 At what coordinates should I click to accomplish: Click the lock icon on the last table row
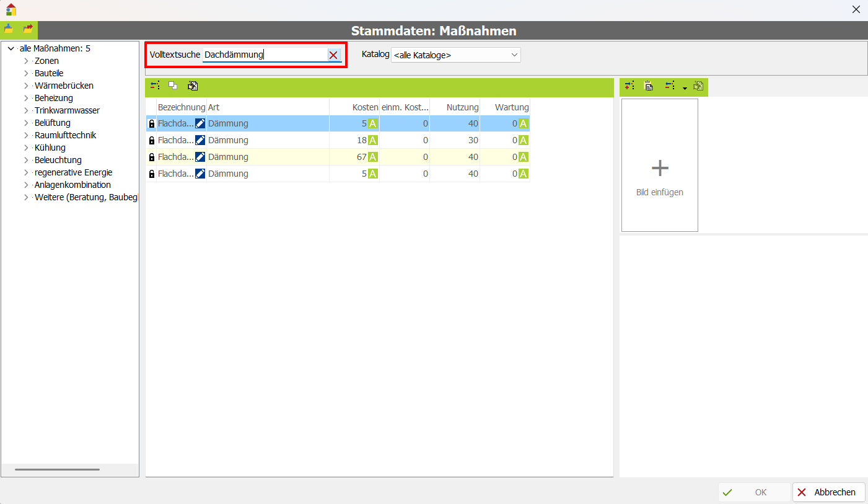(x=152, y=174)
